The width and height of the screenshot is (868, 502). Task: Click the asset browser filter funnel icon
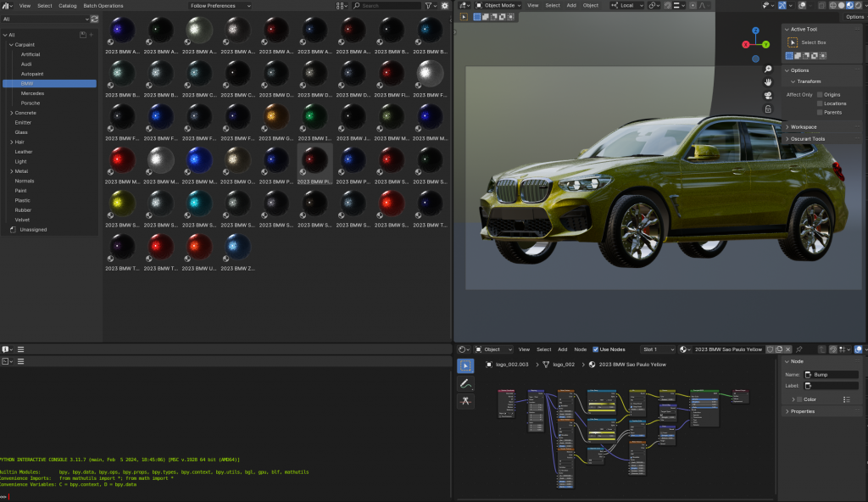(430, 5)
